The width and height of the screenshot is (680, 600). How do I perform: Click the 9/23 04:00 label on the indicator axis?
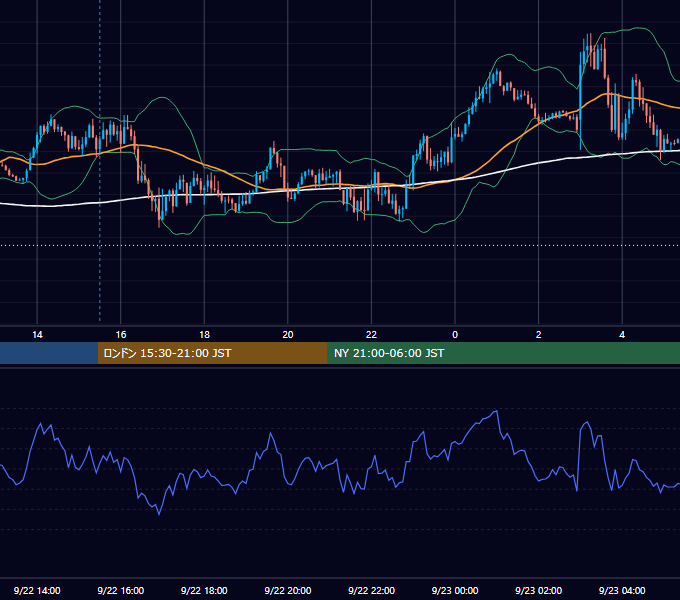[x=622, y=590]
